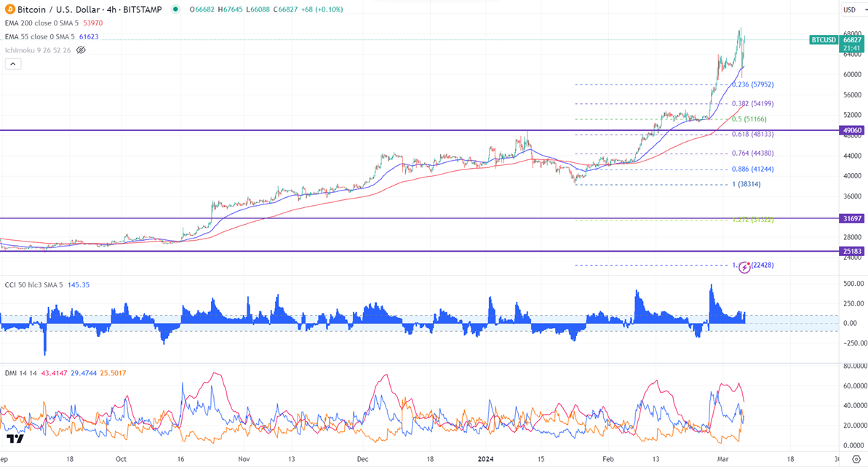Toggle Ichimoku indicator visibility eye icon
The width and height of the screenshot is (868, 467).
81,49
